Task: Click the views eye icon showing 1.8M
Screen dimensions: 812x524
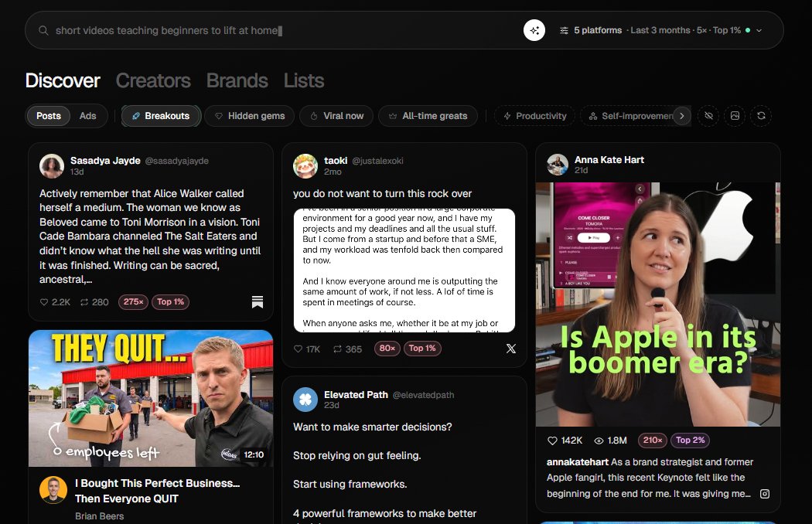Action: (x=599, y=441)
